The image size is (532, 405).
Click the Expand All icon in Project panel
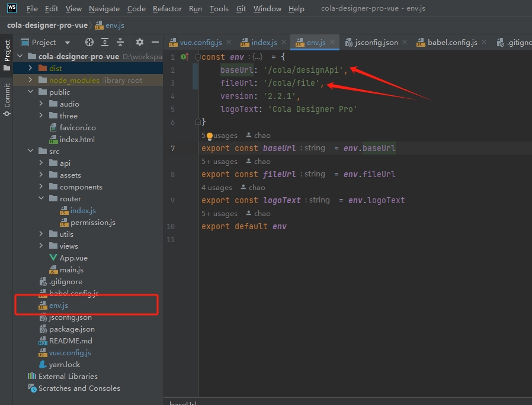(105, 42)
